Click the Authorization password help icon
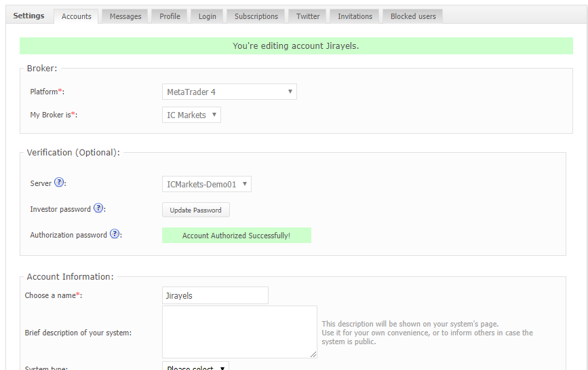Screen dimensions: 588x370 [115, 234]
